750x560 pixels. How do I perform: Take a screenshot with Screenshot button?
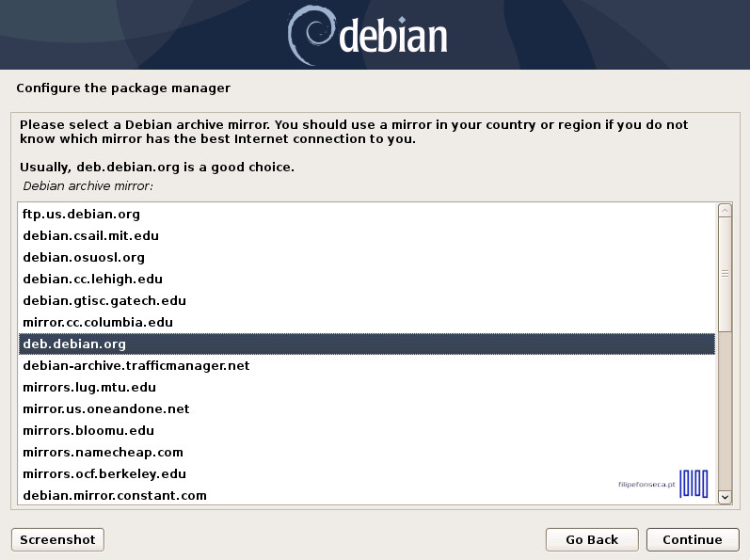click(57, 539)
